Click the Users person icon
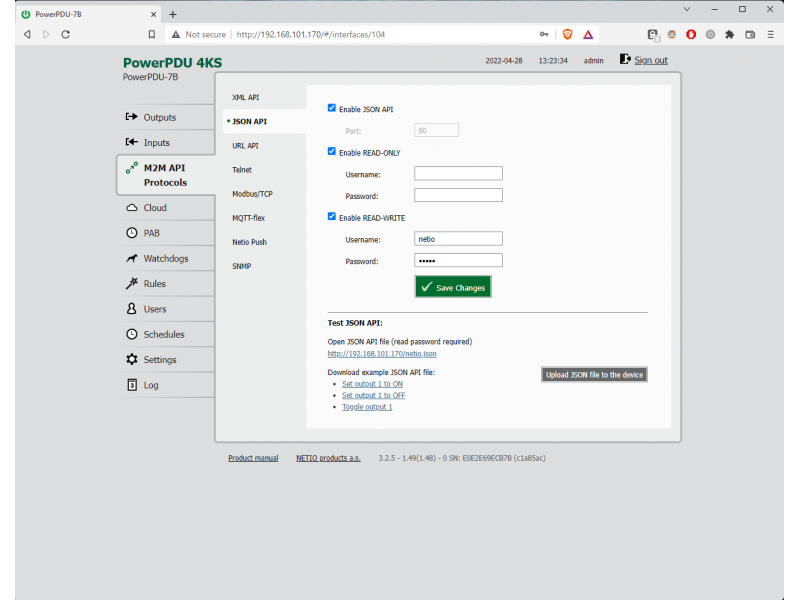800x600 pixels. [x=132, y=309]
